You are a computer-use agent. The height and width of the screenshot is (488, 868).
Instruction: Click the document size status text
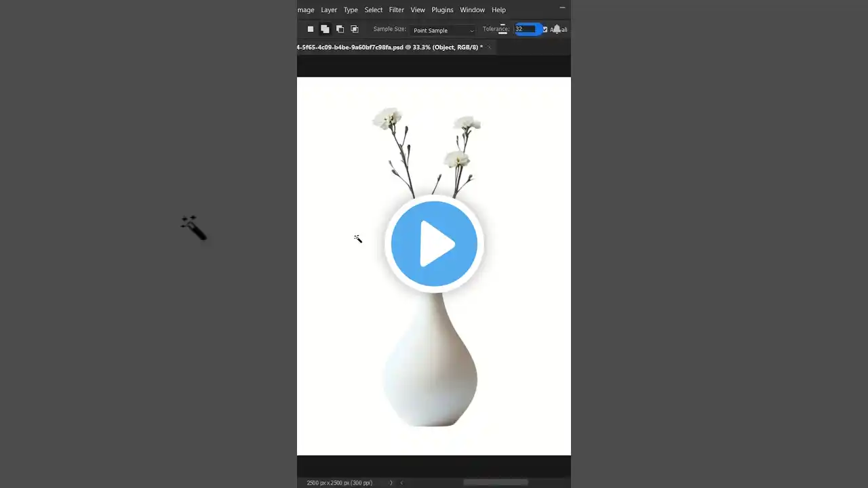tap(339, 483)
